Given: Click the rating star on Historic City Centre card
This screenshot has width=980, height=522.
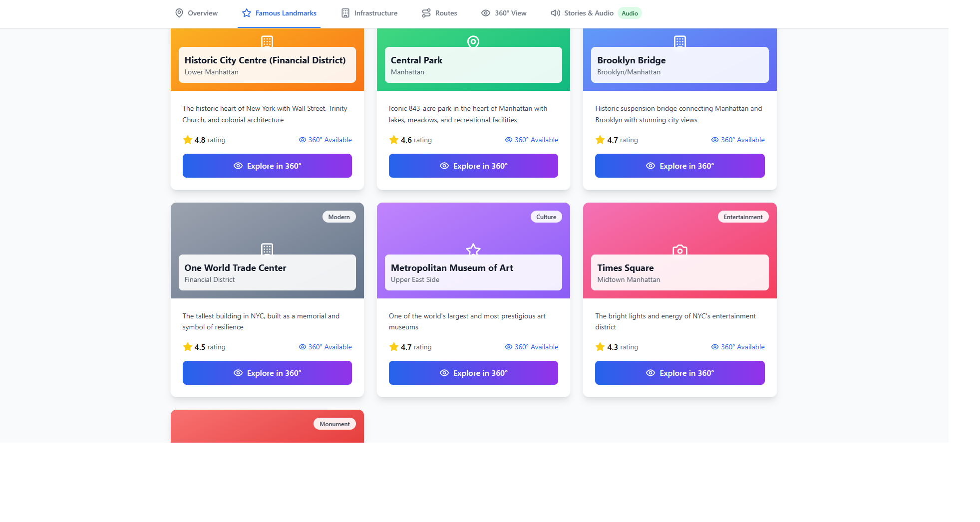Looking at the screenshot, I should [188, 140].
